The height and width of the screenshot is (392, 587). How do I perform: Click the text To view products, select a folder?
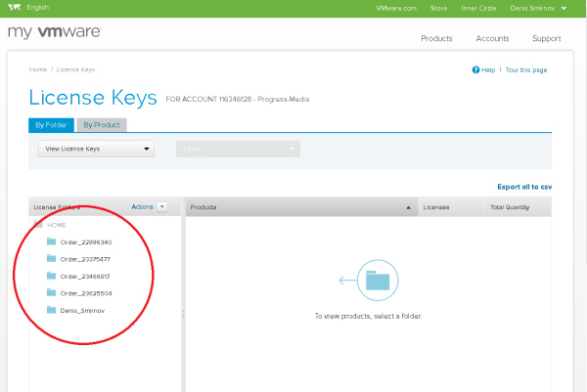(368, 316)
